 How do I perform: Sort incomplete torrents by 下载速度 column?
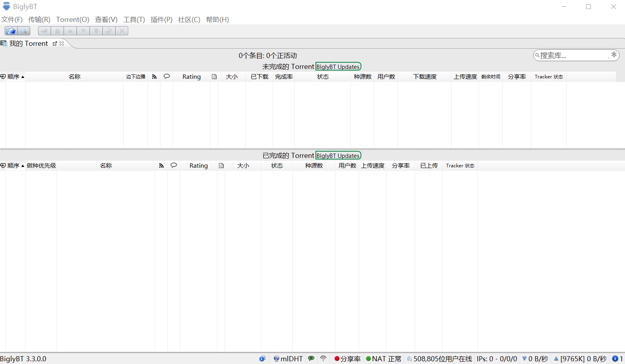pyautogui.click(x=425, y=77)
